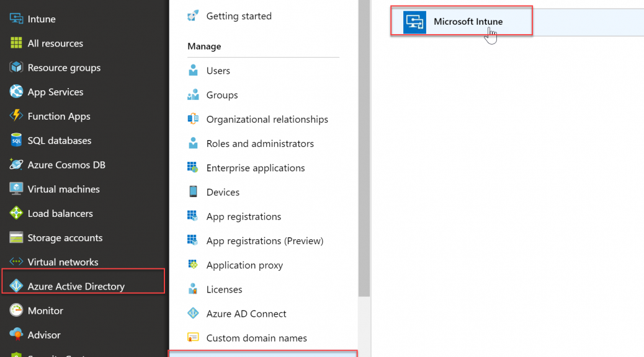Click the Virtual networks icon
The width and height of the screenshot is (644, 357).
coord(16,262)
